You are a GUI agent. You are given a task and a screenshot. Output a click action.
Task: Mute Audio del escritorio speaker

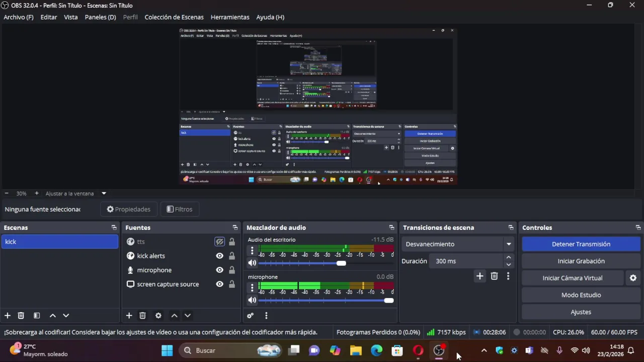click(252, 263)
